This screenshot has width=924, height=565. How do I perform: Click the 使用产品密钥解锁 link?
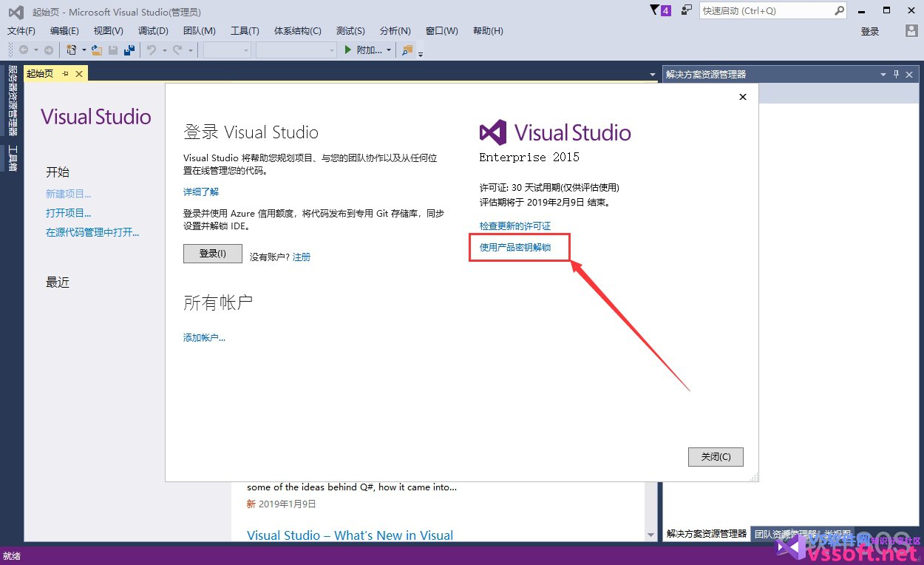pyautogui.click(x=515, y=247)
